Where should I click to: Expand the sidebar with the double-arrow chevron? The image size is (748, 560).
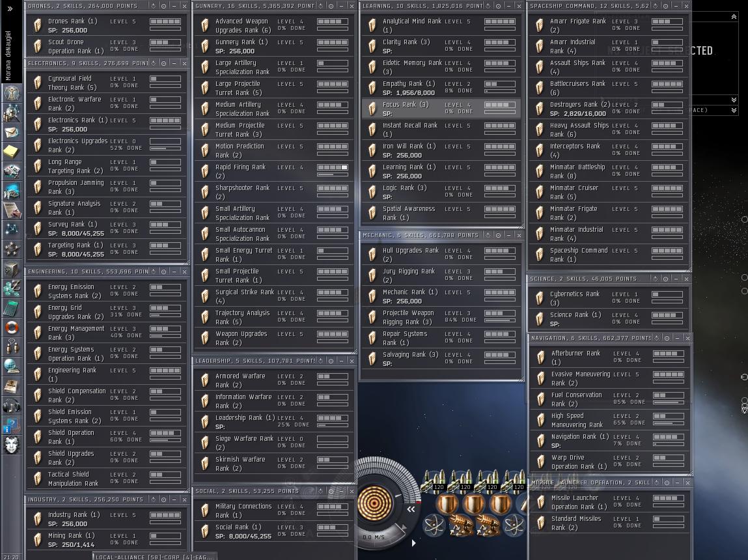[x=10, y=8]
